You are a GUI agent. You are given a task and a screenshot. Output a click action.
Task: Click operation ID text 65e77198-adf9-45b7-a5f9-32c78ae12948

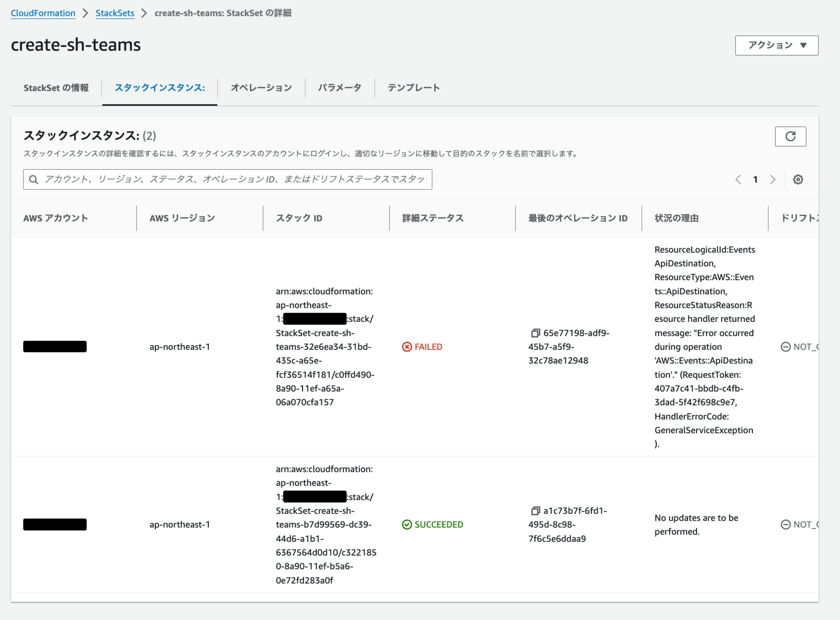pos(569,347)
